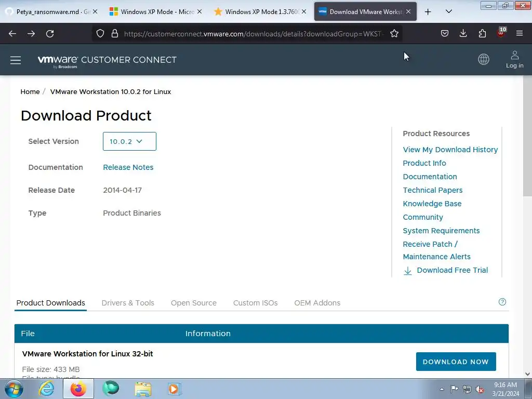This screenshot has height=399, width=532.
Task: Open the Save to Pocket icon
Action: tap(445, 34)
